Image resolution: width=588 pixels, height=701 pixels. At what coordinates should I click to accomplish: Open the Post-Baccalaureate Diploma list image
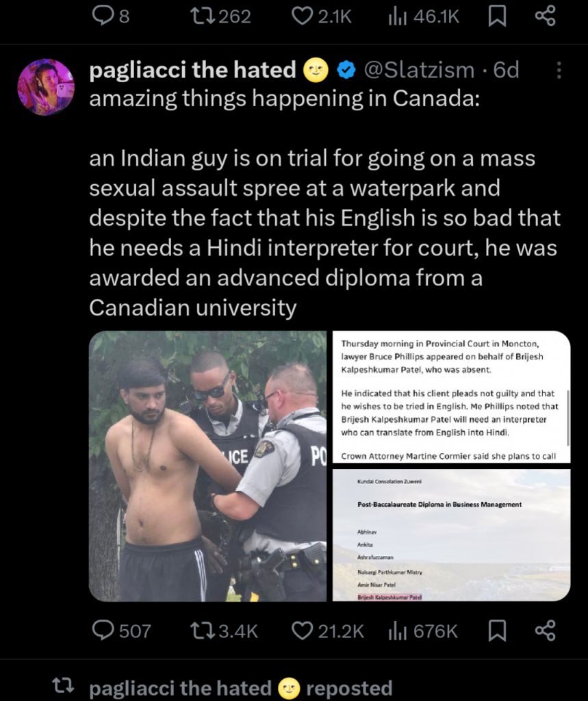452,535
